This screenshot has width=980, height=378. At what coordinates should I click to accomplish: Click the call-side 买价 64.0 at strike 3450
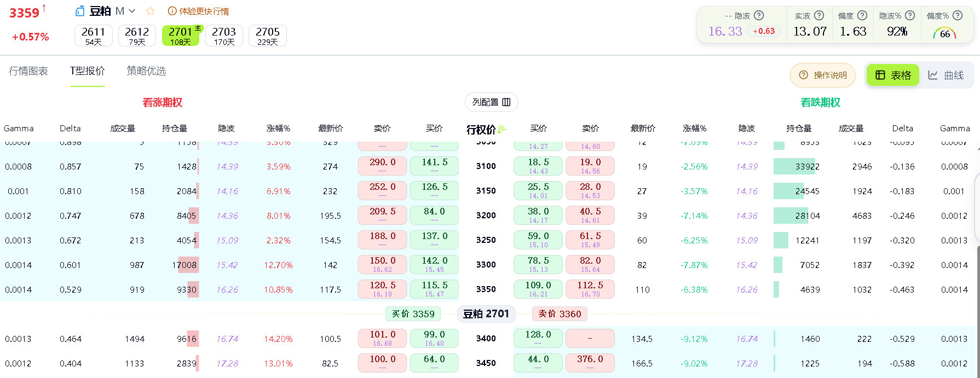click(x=434, y=363)
